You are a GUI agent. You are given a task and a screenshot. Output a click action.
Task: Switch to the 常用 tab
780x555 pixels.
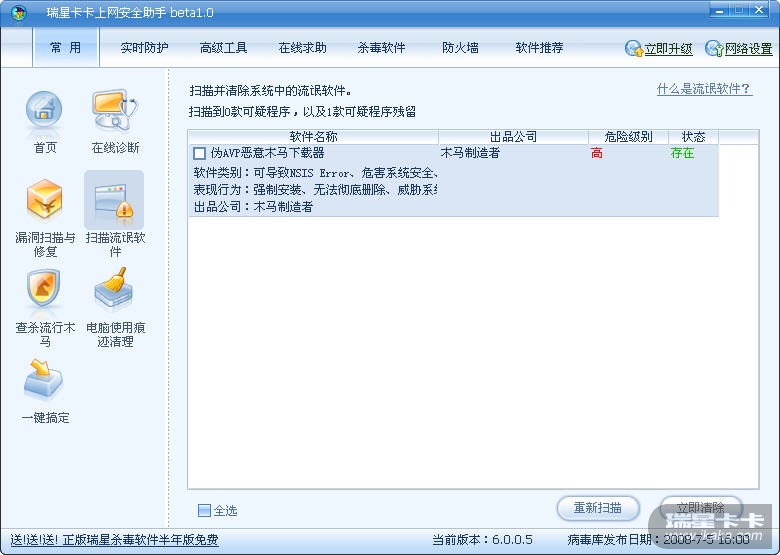(66, 48)
